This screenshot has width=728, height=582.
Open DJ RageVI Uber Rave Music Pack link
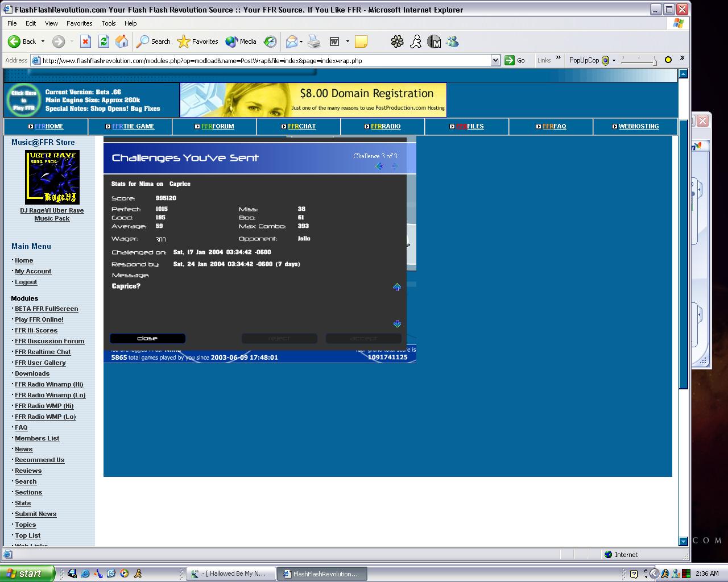click(52, 214)
